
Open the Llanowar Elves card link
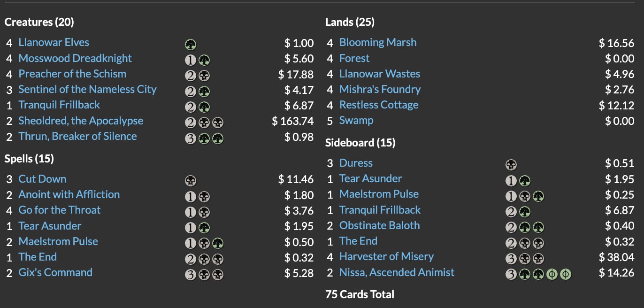point(54,42)
